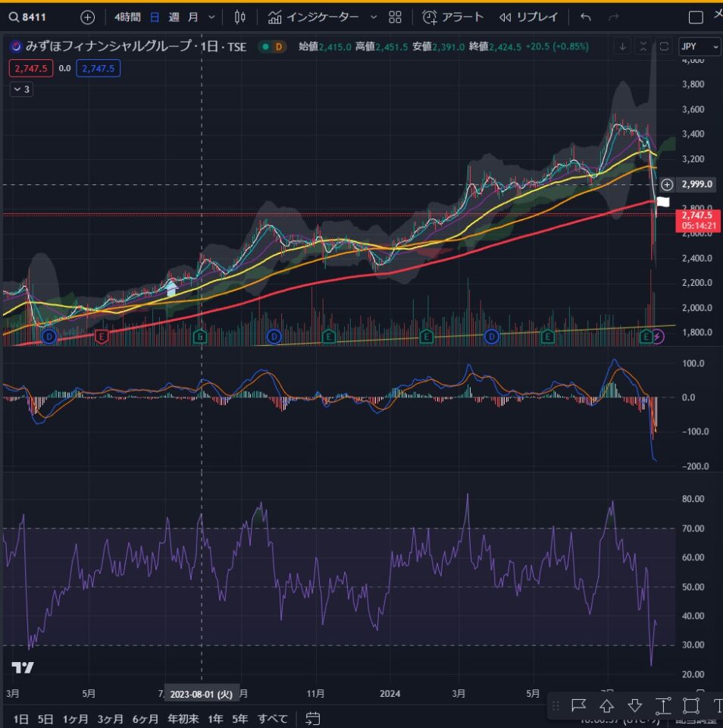Start bar replay with リプレイ

coord(528,17)
